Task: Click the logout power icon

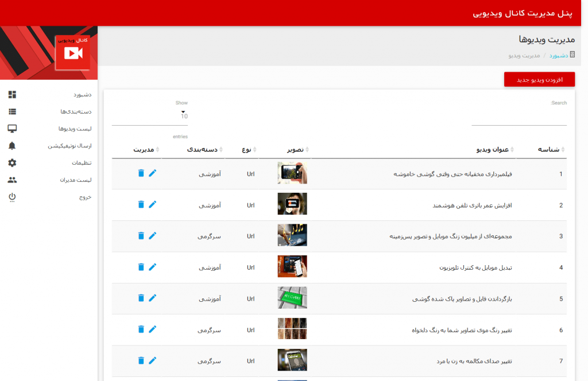Action: click(x=12, y=197)
